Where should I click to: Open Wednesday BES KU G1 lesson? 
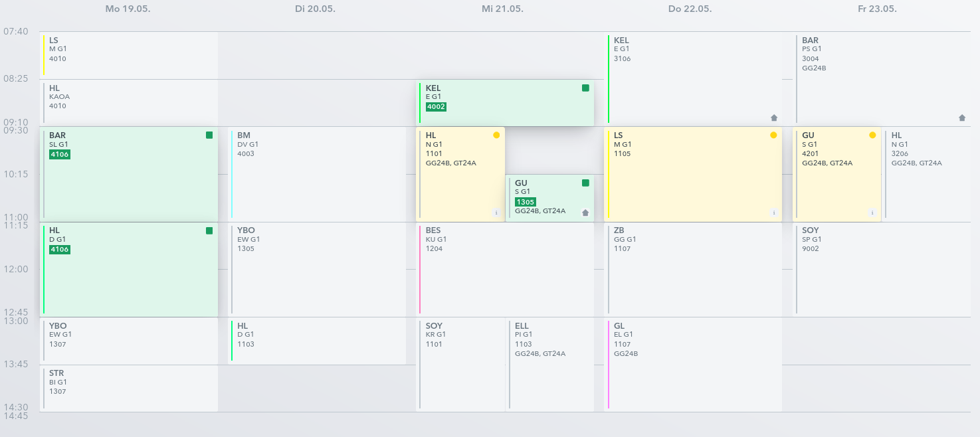[505, 270]
